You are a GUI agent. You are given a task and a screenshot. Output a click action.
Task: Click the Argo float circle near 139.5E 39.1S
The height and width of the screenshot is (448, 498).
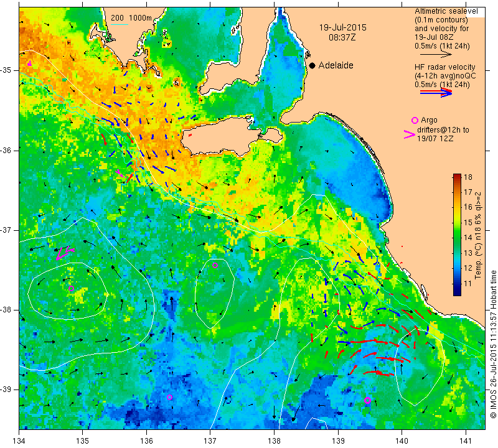pyautogui.click(x=367, y=400)
